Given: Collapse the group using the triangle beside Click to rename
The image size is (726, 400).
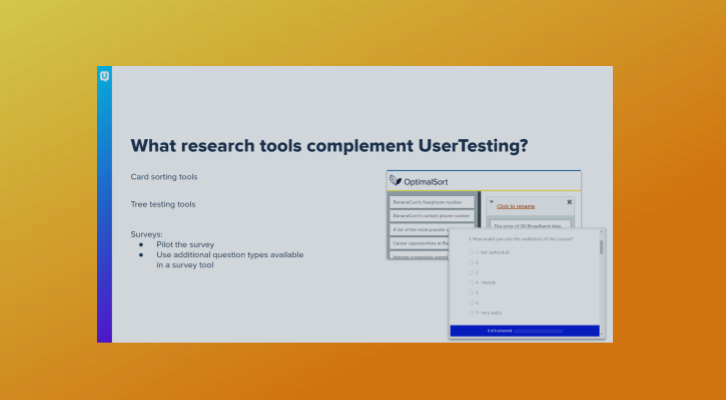Looking at the screenshot, I should tap(491, 202).
